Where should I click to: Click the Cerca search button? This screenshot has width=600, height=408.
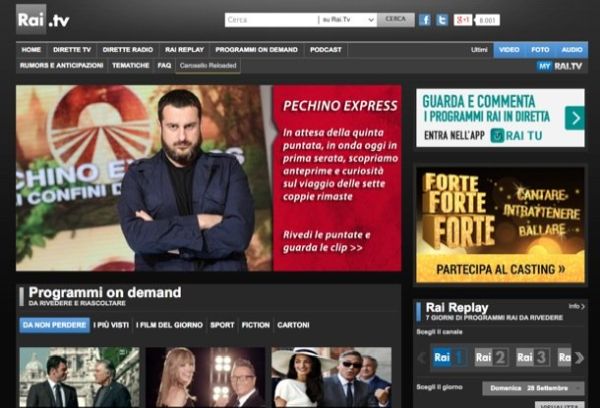click(x=396, y=20)
